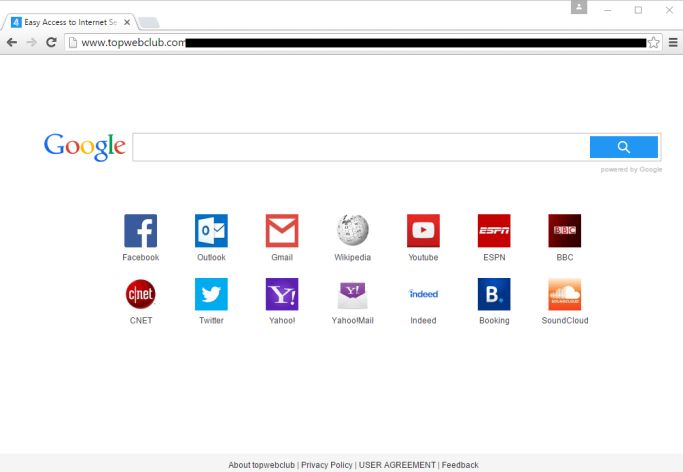Minimize the browser window
683x472 pixels.
point(608,10)
